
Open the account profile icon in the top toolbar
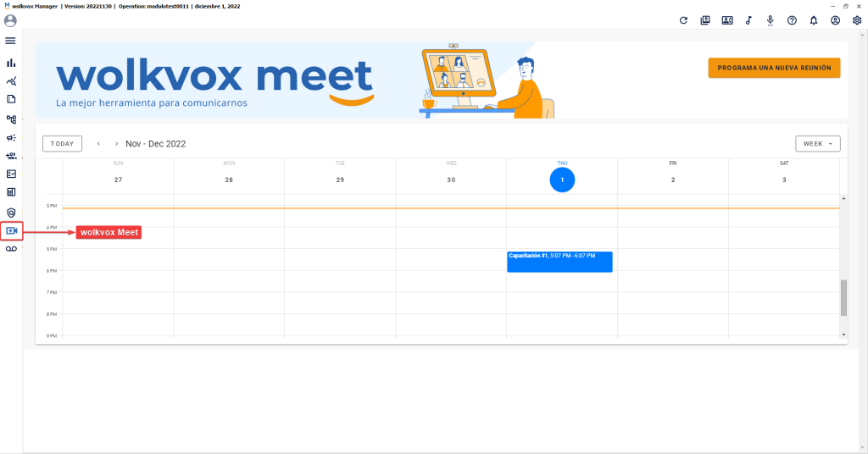coord(835,20)
